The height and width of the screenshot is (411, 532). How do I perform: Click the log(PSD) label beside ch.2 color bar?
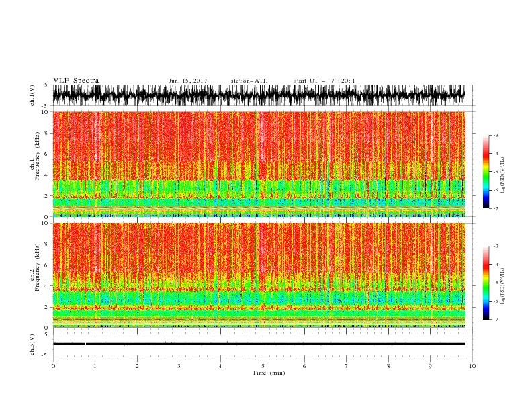502,286
